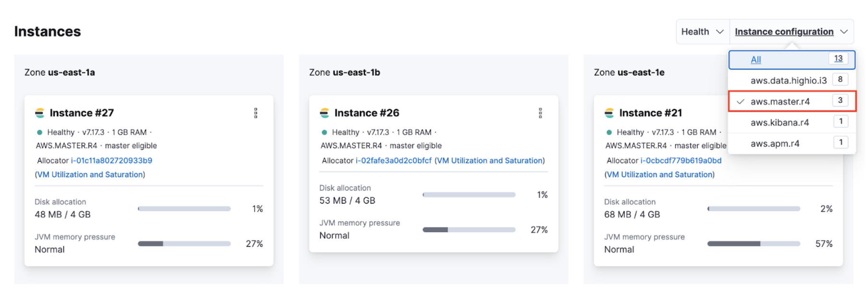Screen dimensions: 868x297
Task: Click the green Healthy status dot on Instance #26
Action: 323,132
